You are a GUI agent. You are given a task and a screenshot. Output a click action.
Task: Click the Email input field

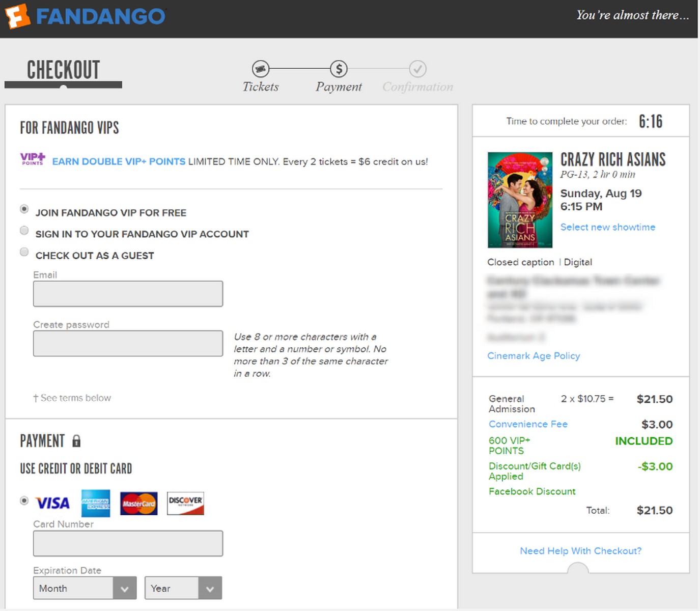coord(128,293)
